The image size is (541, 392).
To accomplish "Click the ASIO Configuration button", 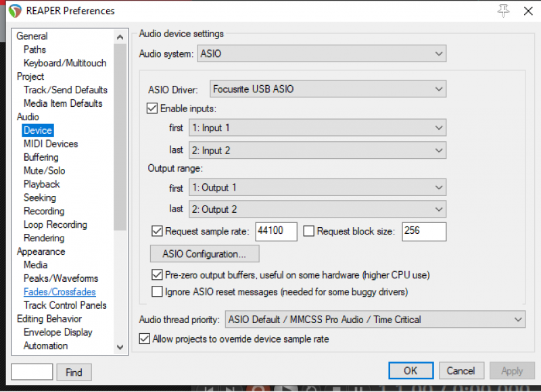I will 204,254.
